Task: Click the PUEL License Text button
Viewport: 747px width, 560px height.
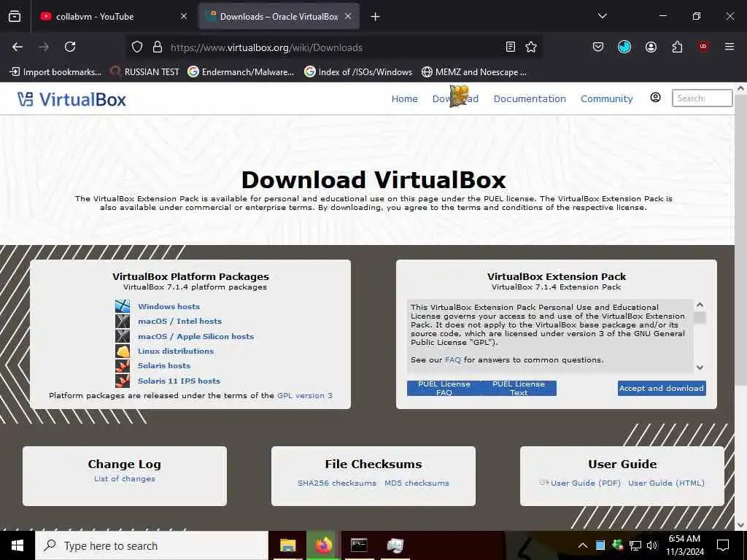Action: point(519,388)
